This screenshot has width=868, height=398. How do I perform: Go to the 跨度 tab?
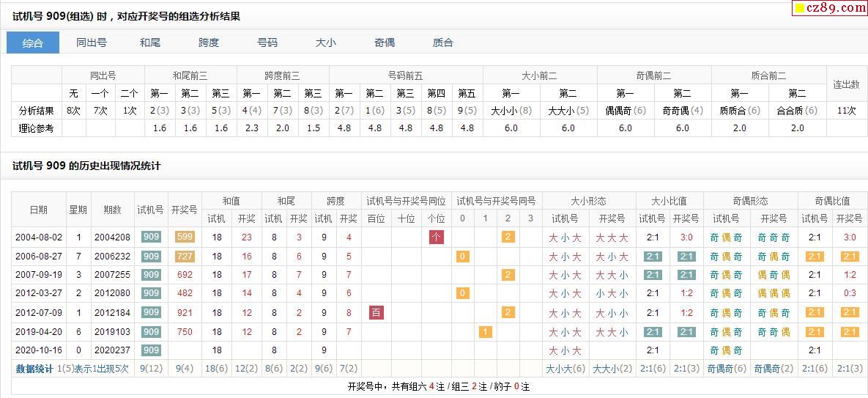[x=209, y=43]
